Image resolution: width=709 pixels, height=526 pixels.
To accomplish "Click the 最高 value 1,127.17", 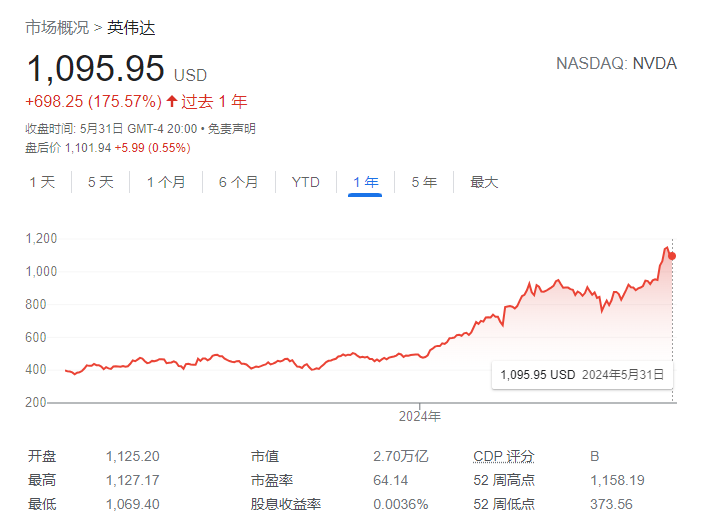I will click(132, 480).
